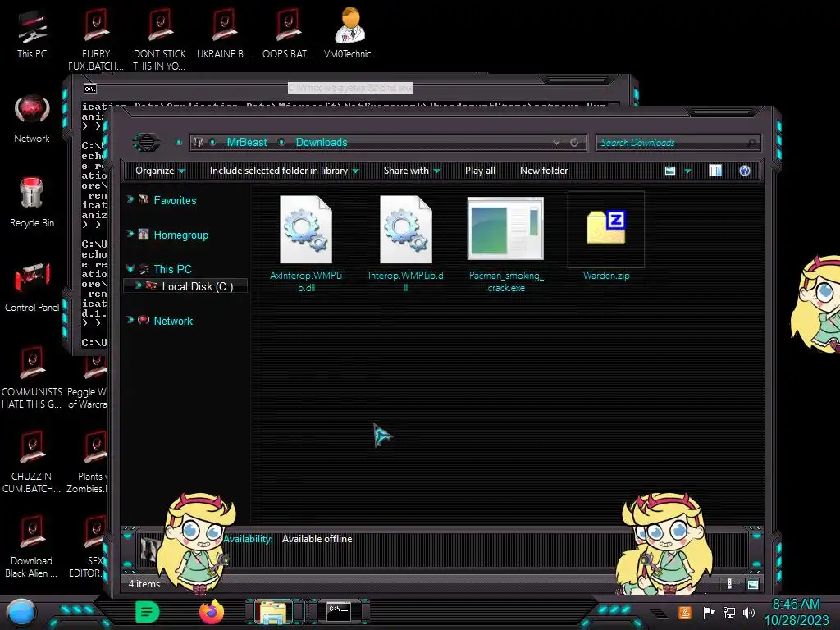Select CHUZZIN CUM.BATCH desktop file

32,463
